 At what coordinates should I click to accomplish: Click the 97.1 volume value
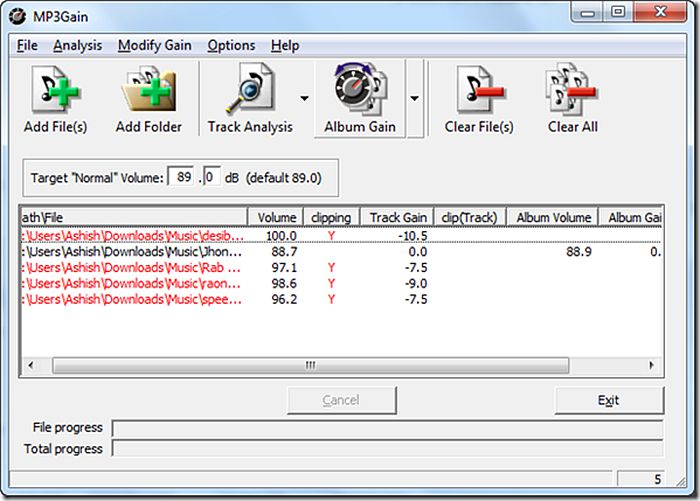point(284,268)
